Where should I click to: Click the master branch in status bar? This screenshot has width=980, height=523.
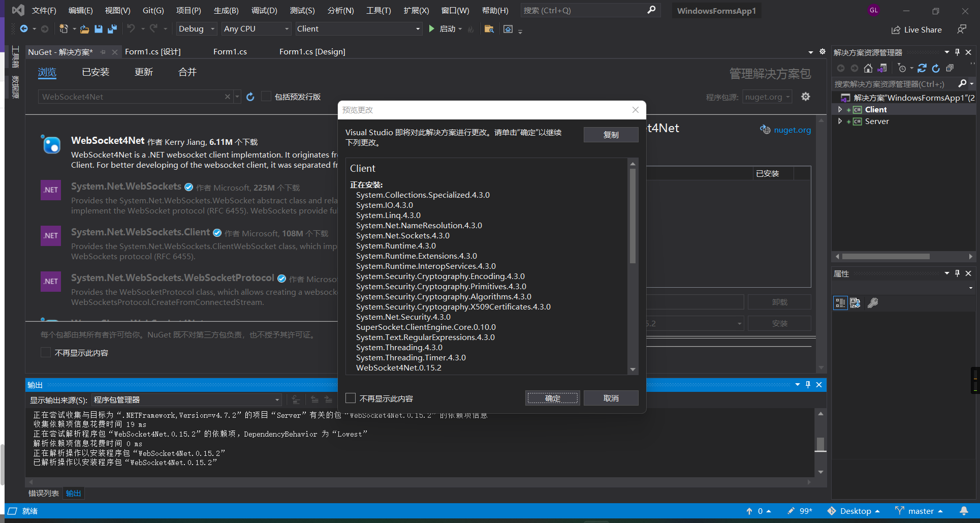921,511
